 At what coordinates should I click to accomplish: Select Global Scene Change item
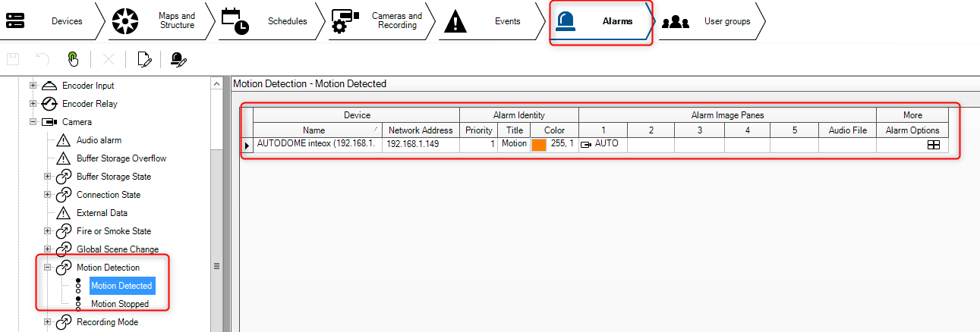(118, 249)
